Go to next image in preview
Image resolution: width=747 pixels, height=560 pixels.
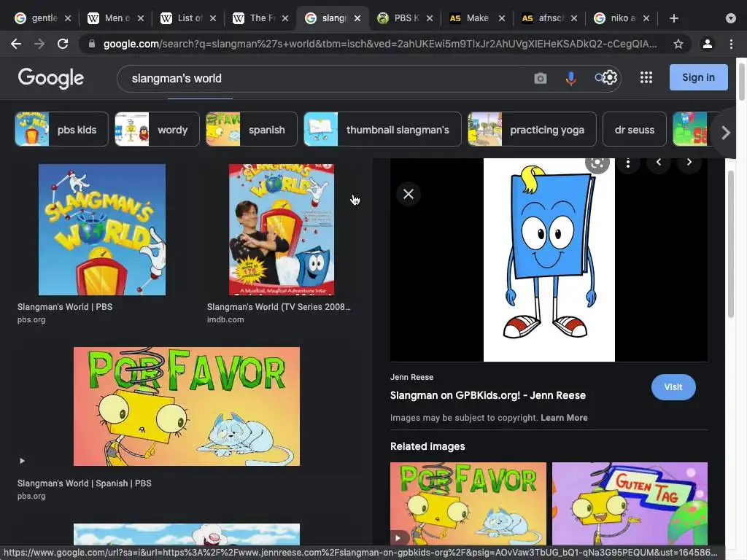689,163
